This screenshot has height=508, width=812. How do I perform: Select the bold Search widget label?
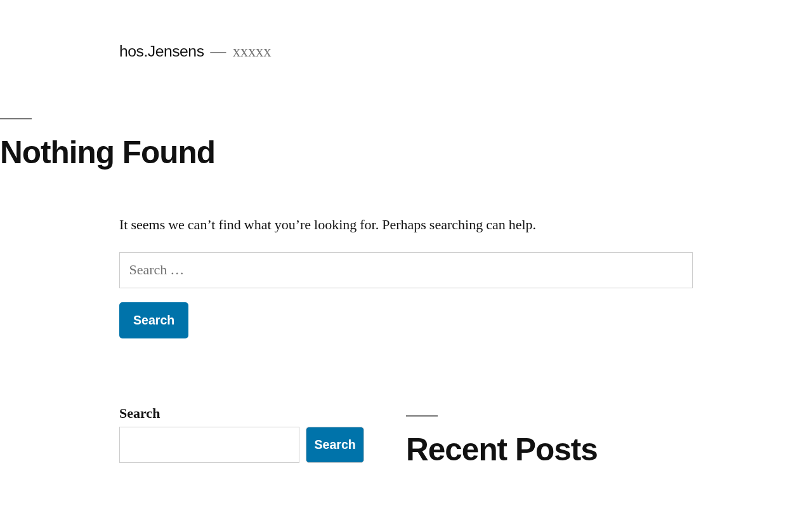tap(140, 413)
